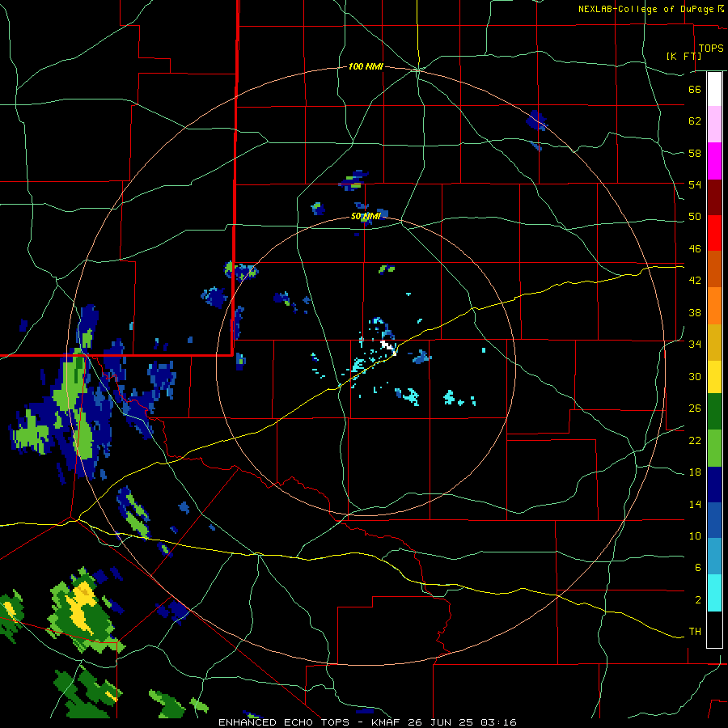The height and width of the screenshot is (728, 728).
Task: Click the dark orange swatch between 42 and 46
Action: (x=714, y=269)
